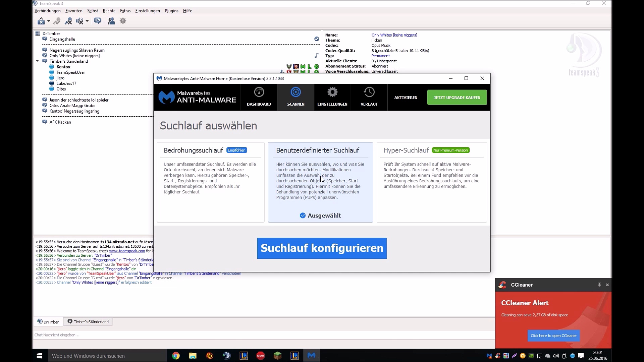Viewport: 644px width, 362px height.
Task: Pin the CCleaner alert notification
Action: click(x=599, y=285)
